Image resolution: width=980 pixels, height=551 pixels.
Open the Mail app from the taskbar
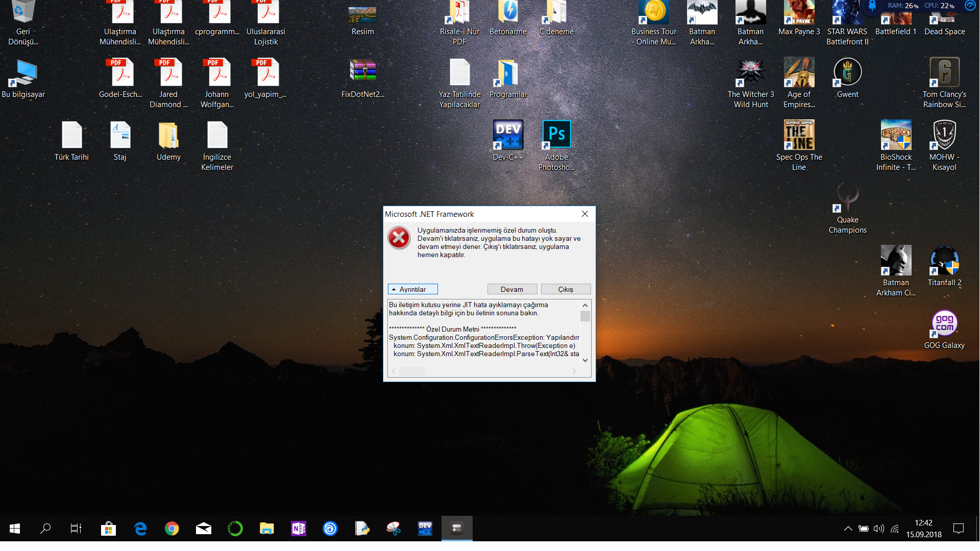[x=204, y=529]
